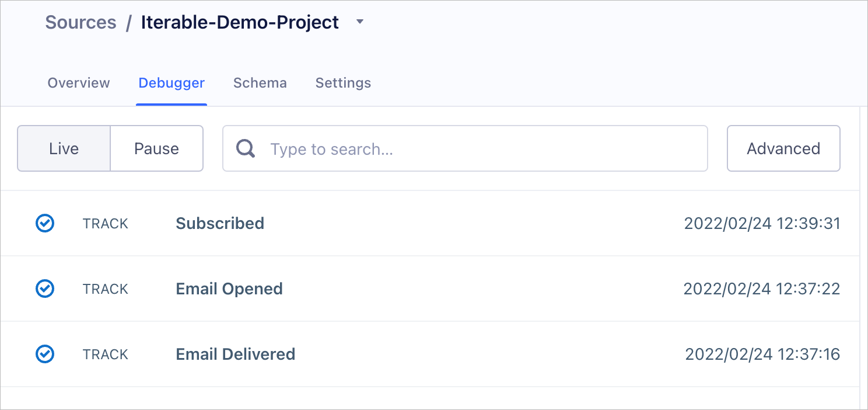This screenshot has width=868, height=410.
Task: Open Advanced search options
Action: (783, 148)
